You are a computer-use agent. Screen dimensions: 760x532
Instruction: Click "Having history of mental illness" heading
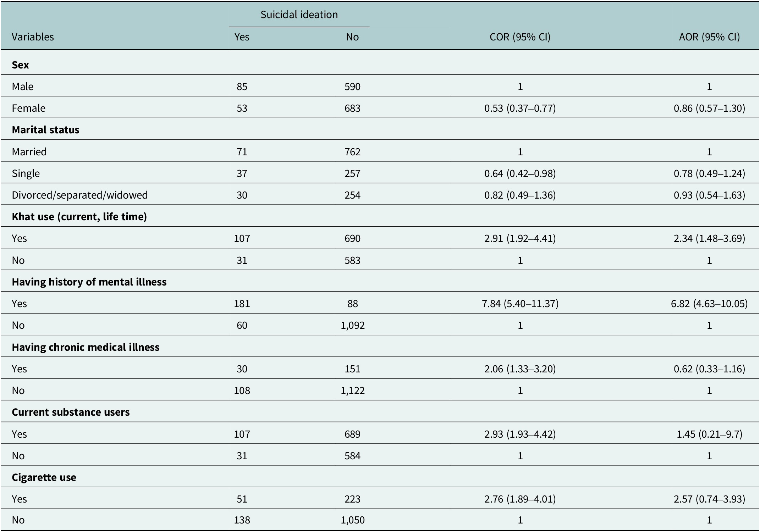click(x=89, y=282)
